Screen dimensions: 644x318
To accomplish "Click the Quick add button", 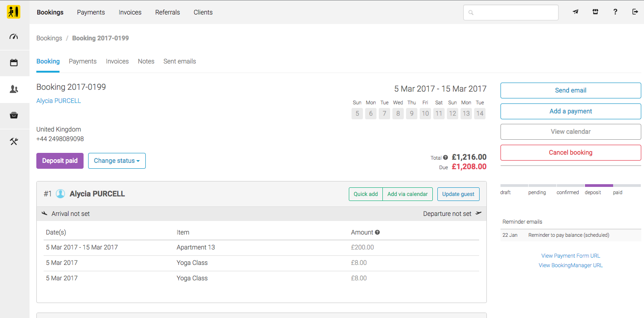I will coord(366,194).
